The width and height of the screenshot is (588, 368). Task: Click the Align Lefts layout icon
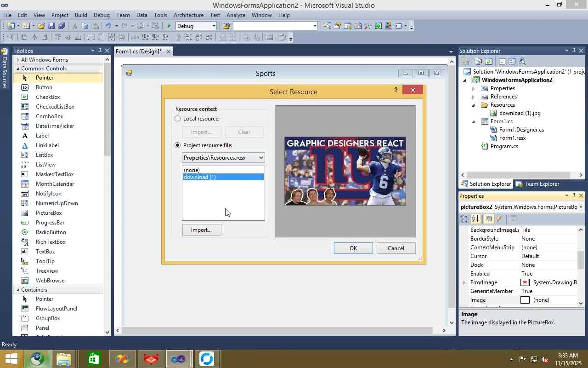(x=24, y=38)
